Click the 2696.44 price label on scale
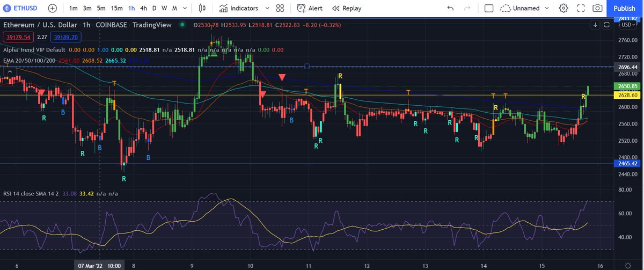Image resolution: width=644 pixels, height=270 pixels. pos(627,67)
